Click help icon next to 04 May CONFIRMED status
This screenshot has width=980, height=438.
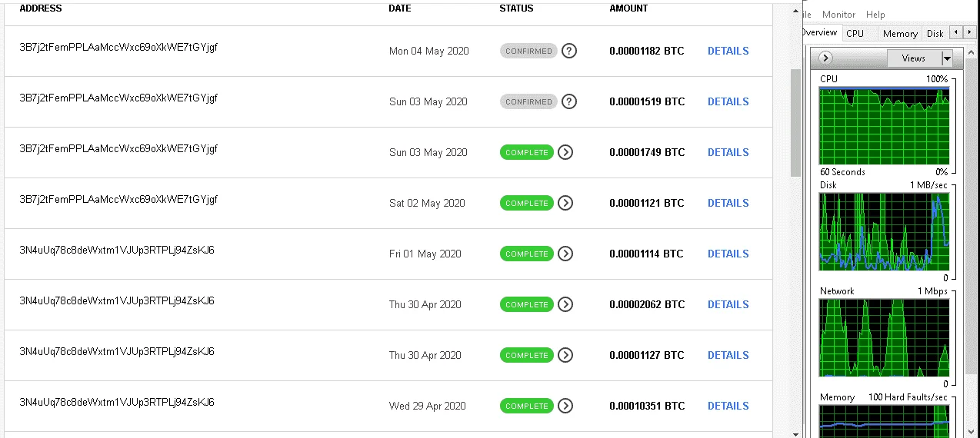coord(569,51)
